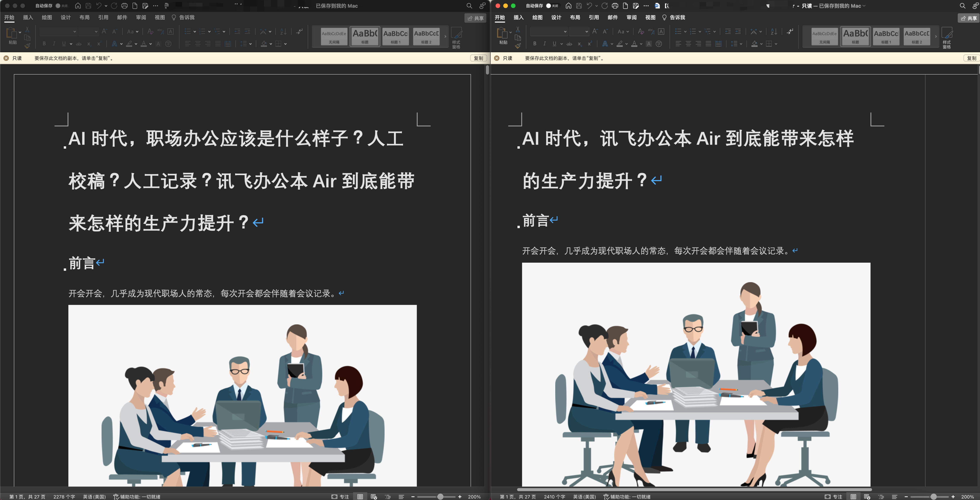Viewport: 980px width, 500px height.
Task: Click Strikethrough icon in right window ribbon
Action: [569, 44]
